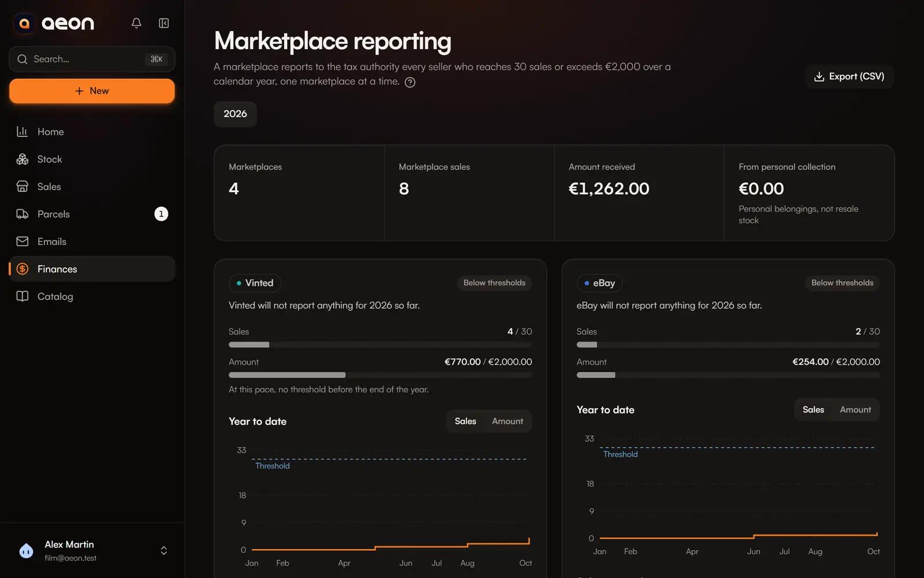Go to Home in sidebar
The width and height of the screenshot is (924, 578).
pyautogui.click(x=92, y=132)
